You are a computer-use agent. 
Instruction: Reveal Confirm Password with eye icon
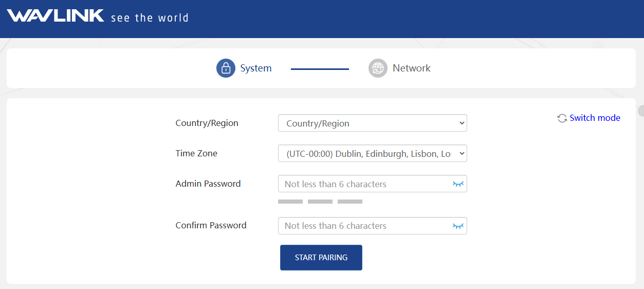(x=458, y=226)
